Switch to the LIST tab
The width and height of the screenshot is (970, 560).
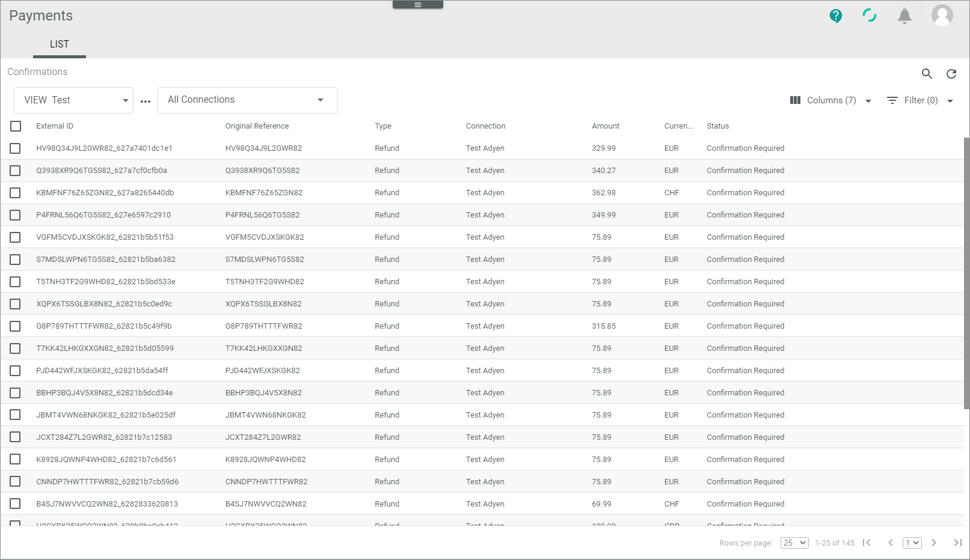59,44
